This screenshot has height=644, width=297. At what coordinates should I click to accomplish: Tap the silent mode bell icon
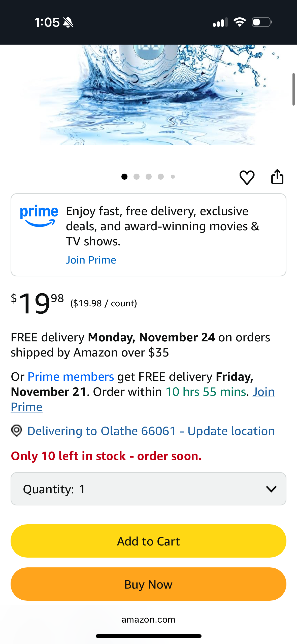68,22
